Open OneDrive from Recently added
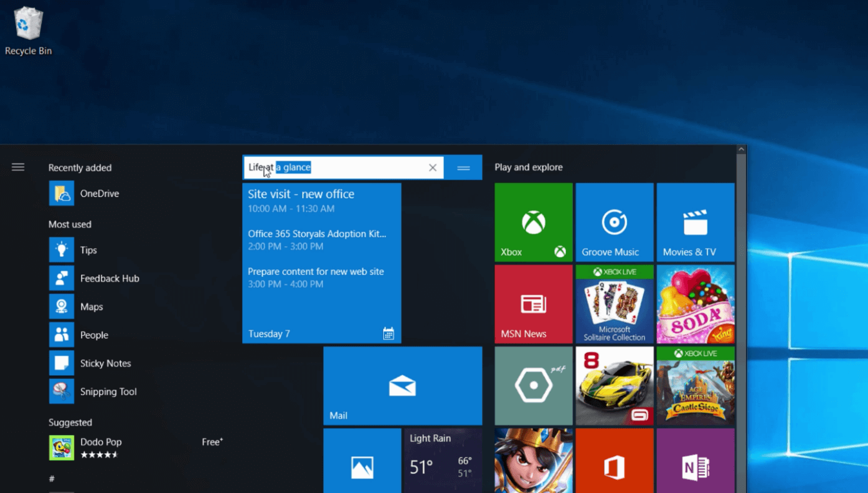Image resolution: width=868 pixels, height=493 pixels. (99, 194)
